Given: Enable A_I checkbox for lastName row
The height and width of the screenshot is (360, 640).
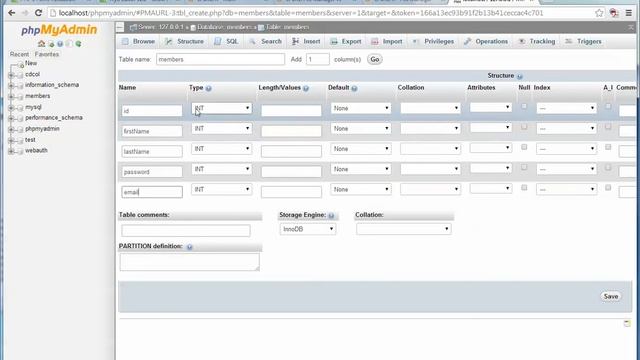Looking at the screenshot, I should point(608,147).
